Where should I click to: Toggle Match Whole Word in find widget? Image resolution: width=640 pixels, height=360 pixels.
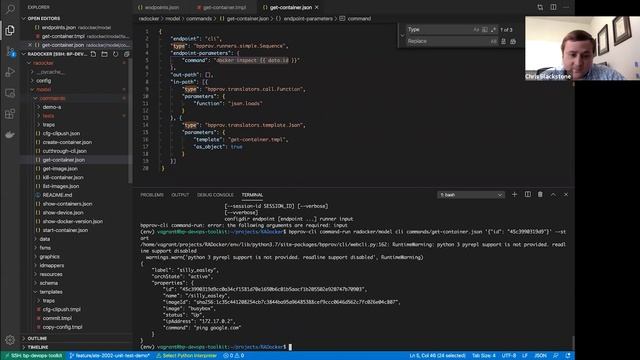(x=485, y=29)
